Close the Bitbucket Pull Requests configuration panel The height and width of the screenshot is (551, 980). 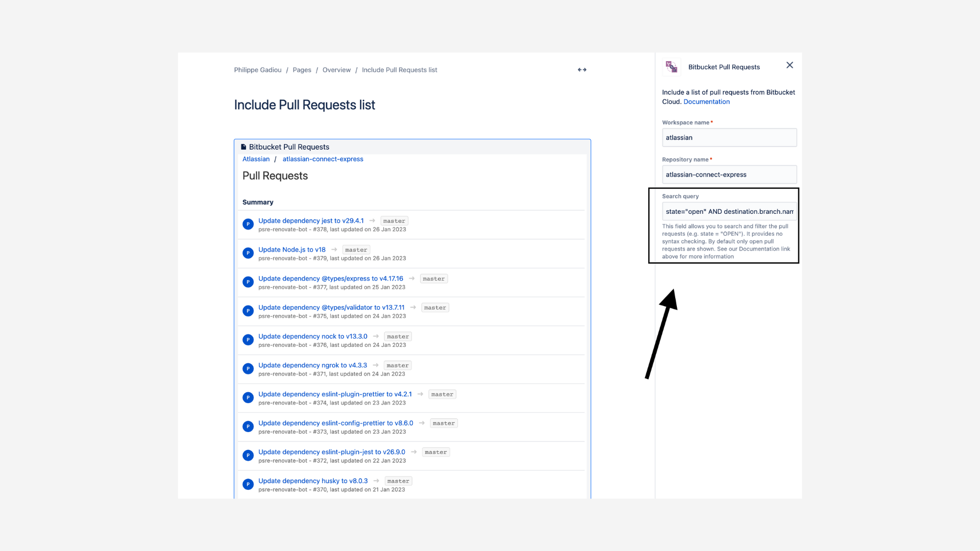[790, 65]
